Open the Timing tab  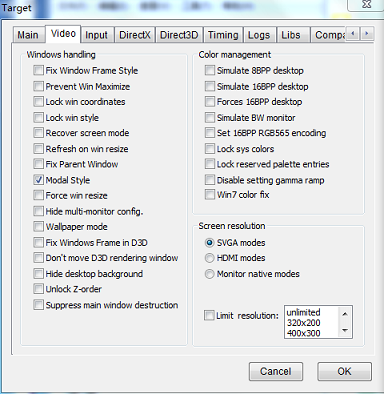223,35
